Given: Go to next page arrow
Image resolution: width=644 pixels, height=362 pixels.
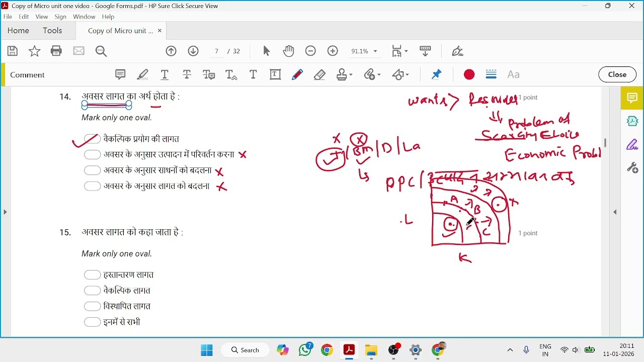Looking at the screenshot, I should click(x=194, y=51).
